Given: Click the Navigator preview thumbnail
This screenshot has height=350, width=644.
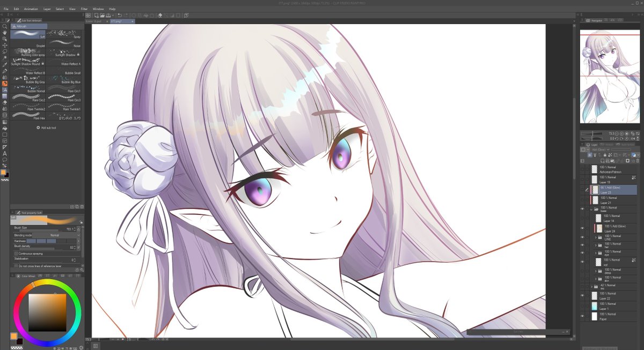Looking at the screenshot, I should tap(610, 76).
